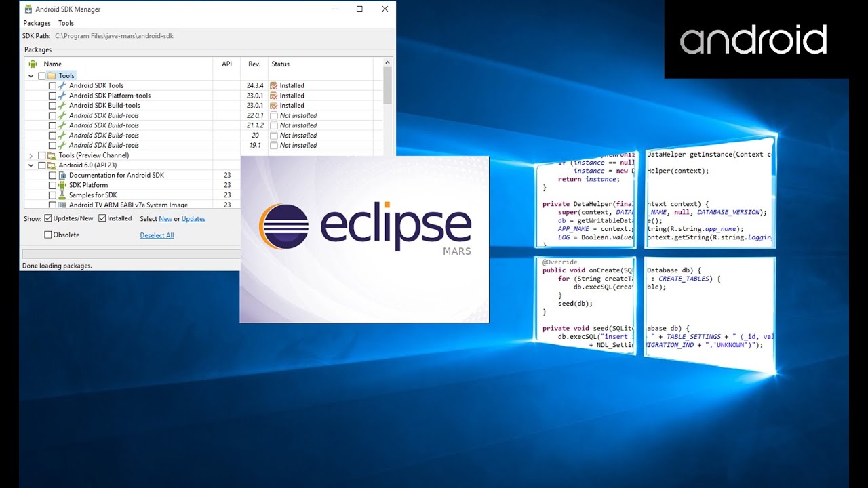Click the wrench icon of Build-tools rev 23.0.1

62,106
